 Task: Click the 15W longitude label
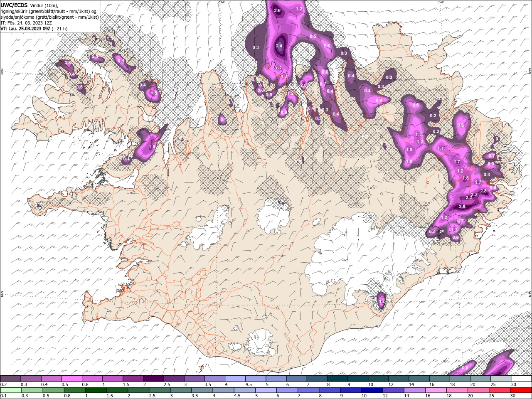pos(440,2)
